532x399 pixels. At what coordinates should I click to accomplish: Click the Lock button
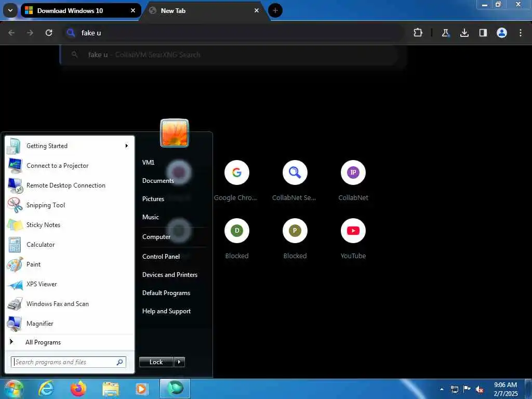[x=156, y=362]
